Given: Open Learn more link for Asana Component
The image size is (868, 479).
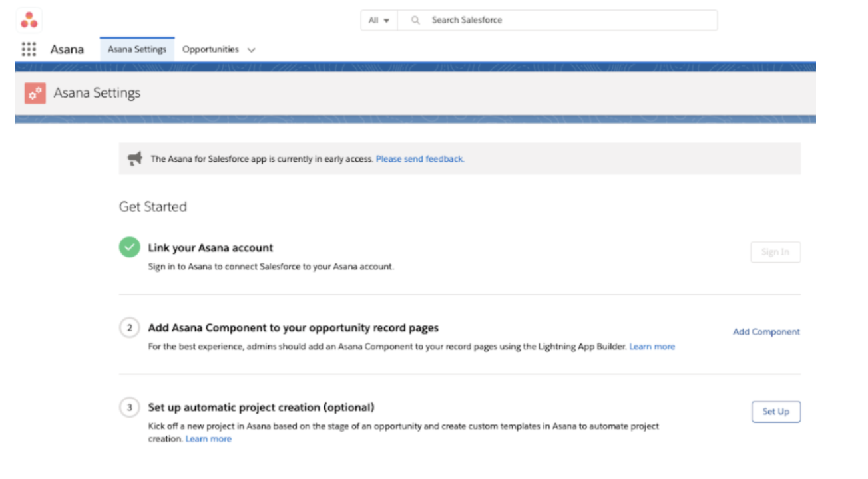Looking at the screenshot, I should click(652, 347).
